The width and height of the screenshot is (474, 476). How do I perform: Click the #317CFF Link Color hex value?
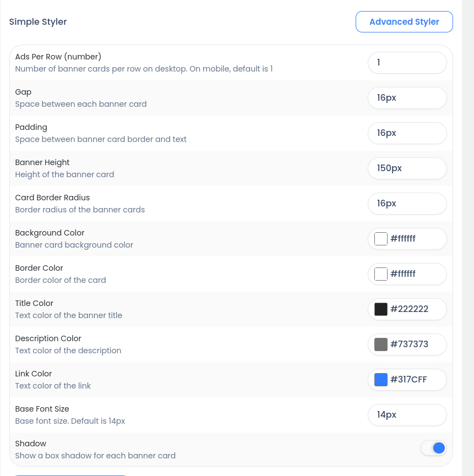click(408, 380)
